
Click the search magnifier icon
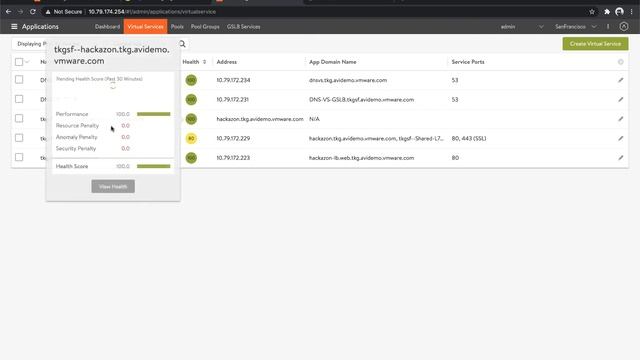pos(182,44)
